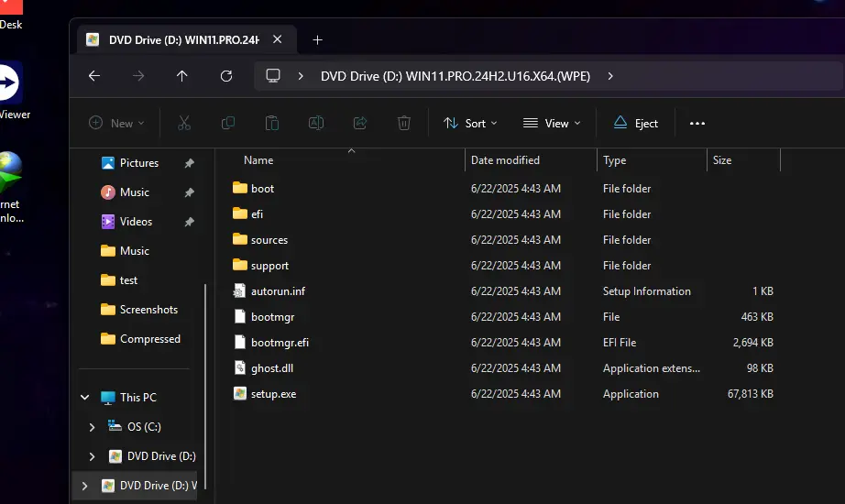Click the setup.exe file icon
Viewport: 845px width, 504px height.
click(240, 393)
